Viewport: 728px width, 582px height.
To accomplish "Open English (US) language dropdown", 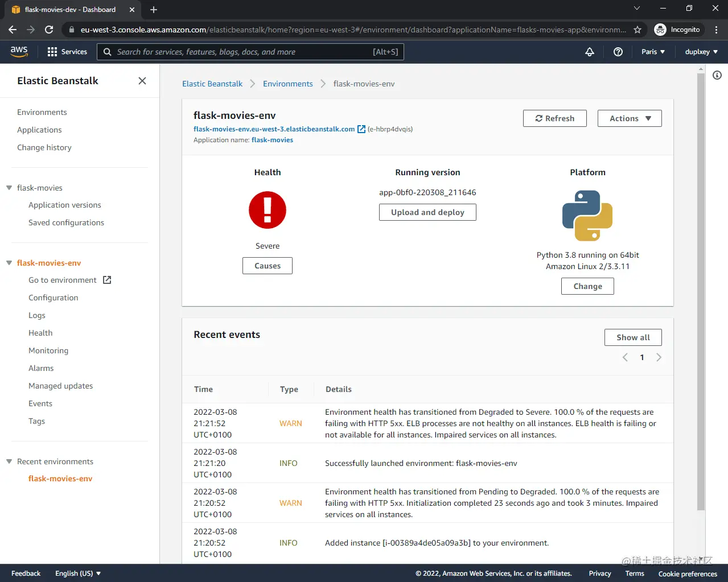I will point(78,573).
